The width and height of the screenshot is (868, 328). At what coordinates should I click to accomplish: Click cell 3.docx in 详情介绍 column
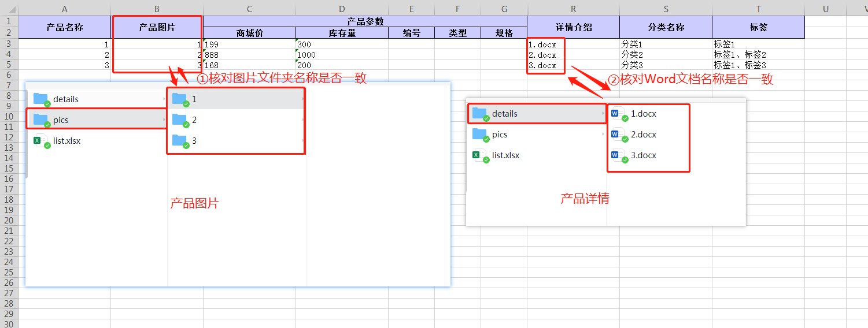pos(573,65)
